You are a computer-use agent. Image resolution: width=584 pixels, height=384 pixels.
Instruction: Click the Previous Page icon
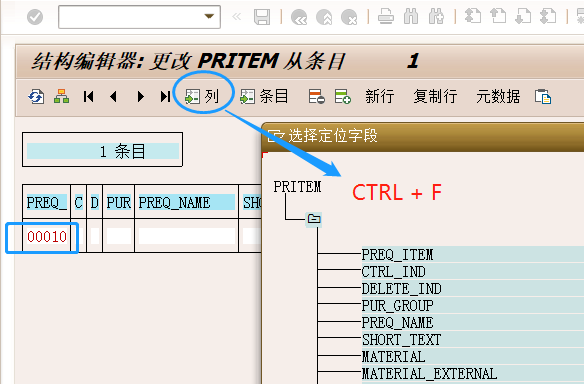[498, 16]
